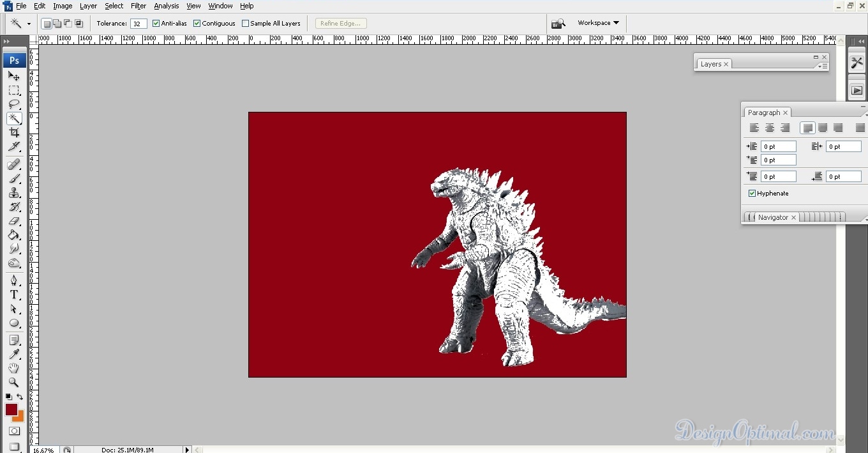Toggle Quick Mask mode

14,431
